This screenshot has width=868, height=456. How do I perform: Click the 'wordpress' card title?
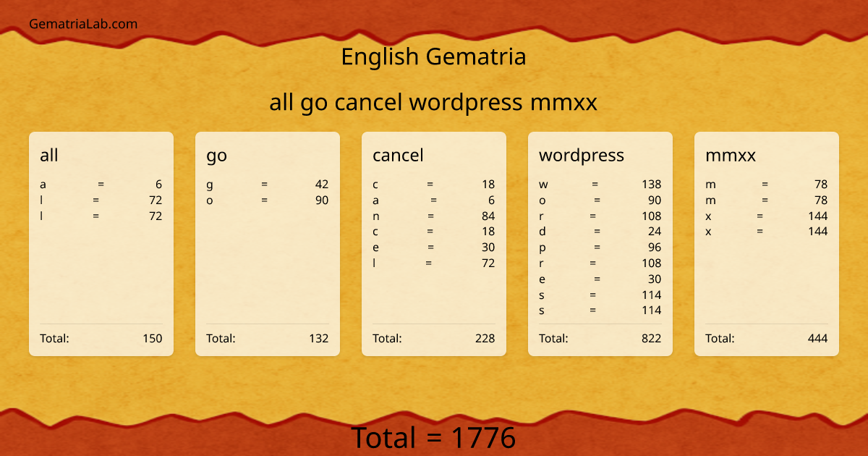(x=582, y=156)
